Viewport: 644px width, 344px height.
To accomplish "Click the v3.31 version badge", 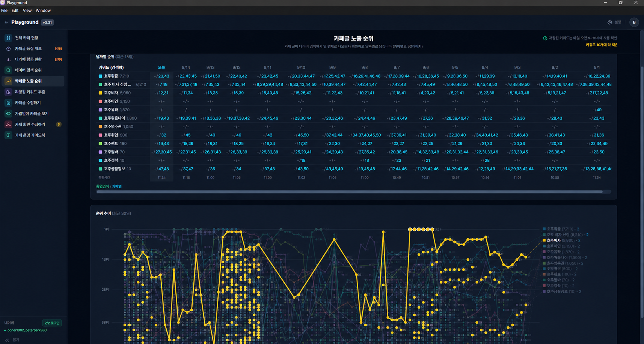I will pyautogui.click(x=47, y=23).
